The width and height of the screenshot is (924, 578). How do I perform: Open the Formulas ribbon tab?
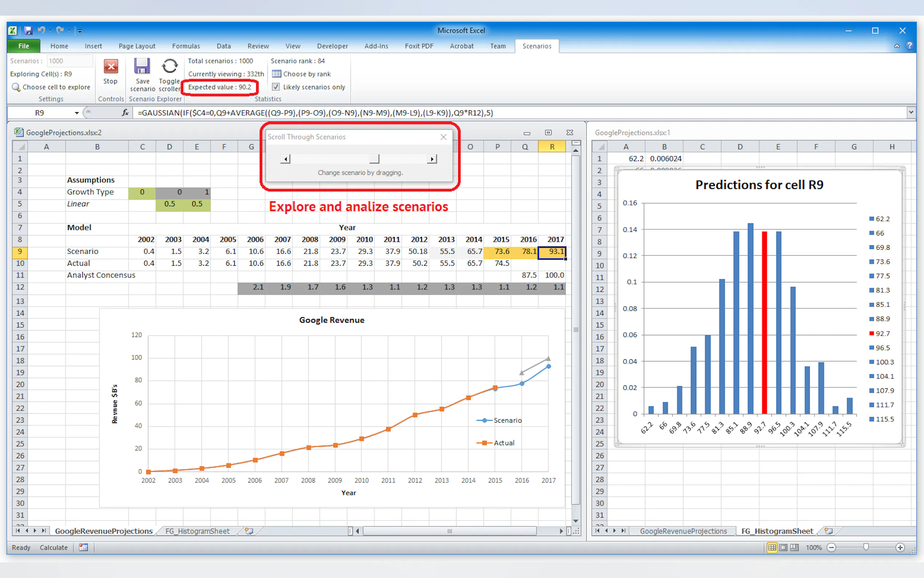pyautogui.click(x=186, y=46)
